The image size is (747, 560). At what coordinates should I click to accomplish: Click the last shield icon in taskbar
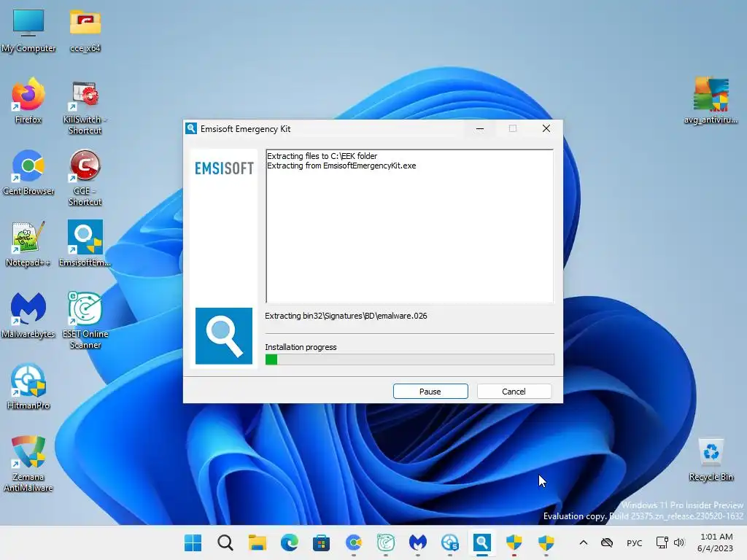click(x=546, y=542)
